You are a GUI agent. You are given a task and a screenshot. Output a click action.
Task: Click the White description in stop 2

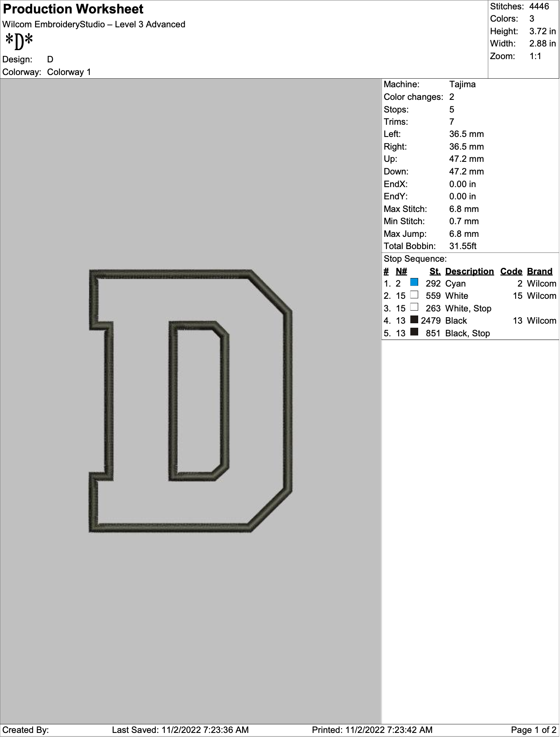456,296
